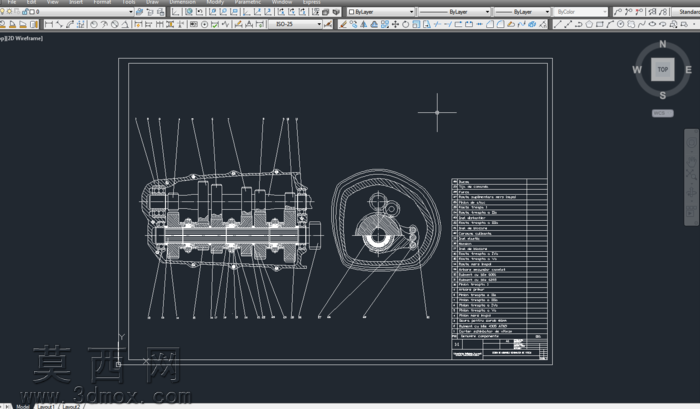Click the Center Mark dimension icon

click(204, 24)
